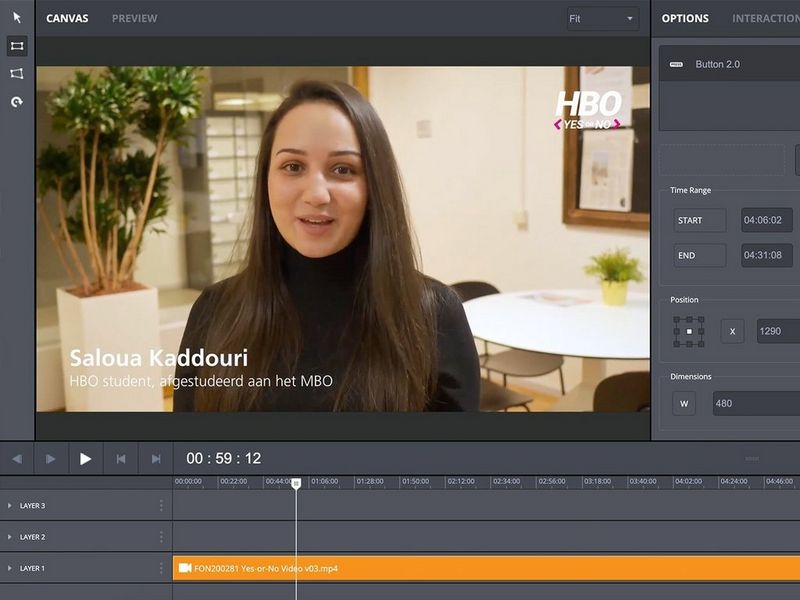The height and width of the screenshot is (600, 800).
Task: Click the END time range button
Action: [x=699, y=256]
